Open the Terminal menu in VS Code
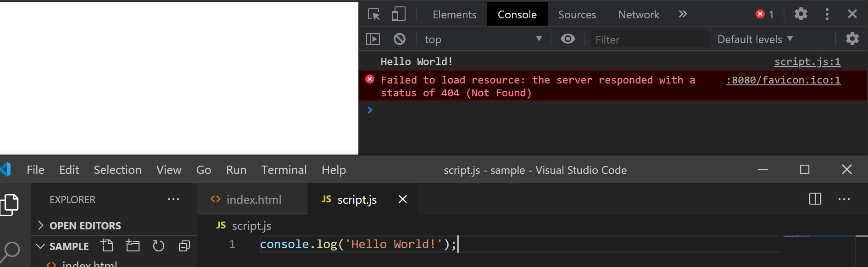868x267 pixels. point(284,170)
